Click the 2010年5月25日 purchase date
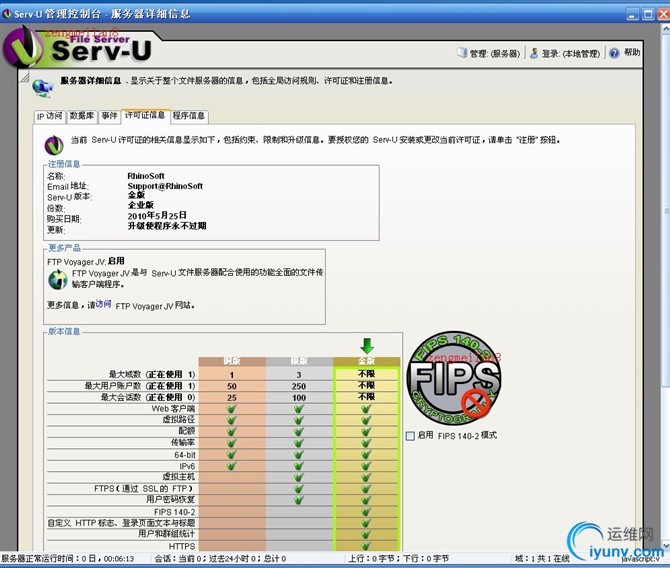Viewport: 670px width, 568px height. point(157,215)
